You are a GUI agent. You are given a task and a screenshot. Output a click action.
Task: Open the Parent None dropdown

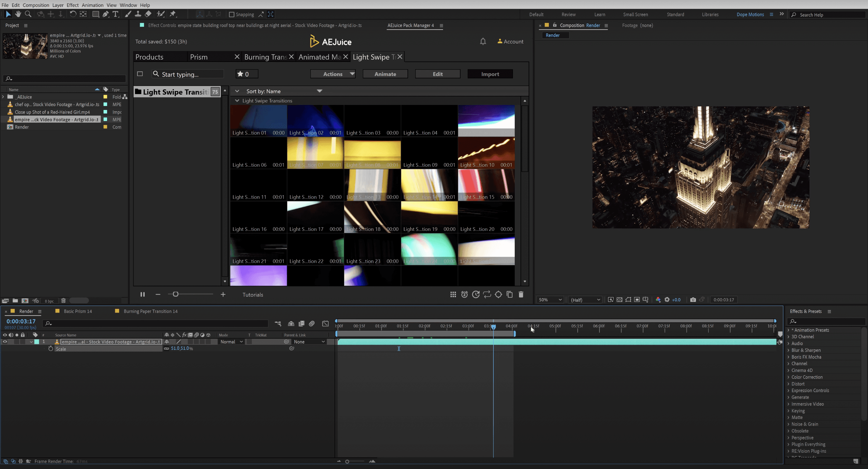pyautogui.click(x=309, y=342)
